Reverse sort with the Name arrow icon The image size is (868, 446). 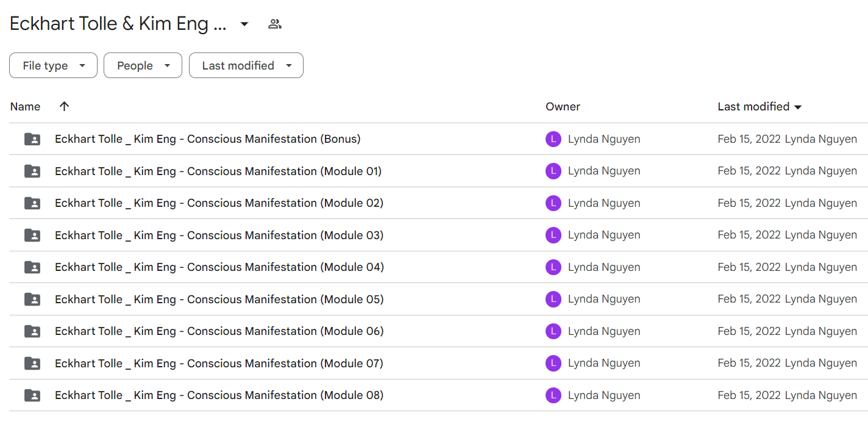(x=64, y=107)
